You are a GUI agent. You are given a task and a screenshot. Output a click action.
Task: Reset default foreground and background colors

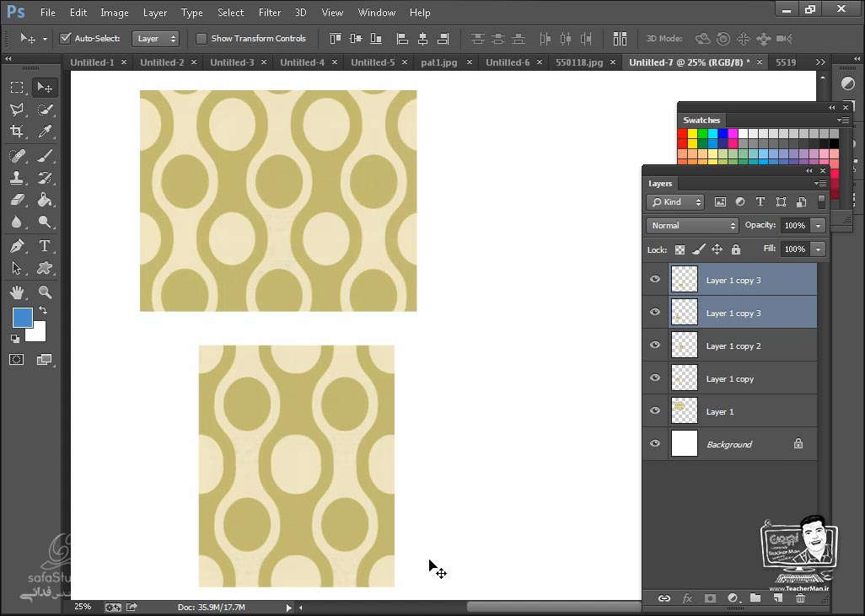[15, 338]
